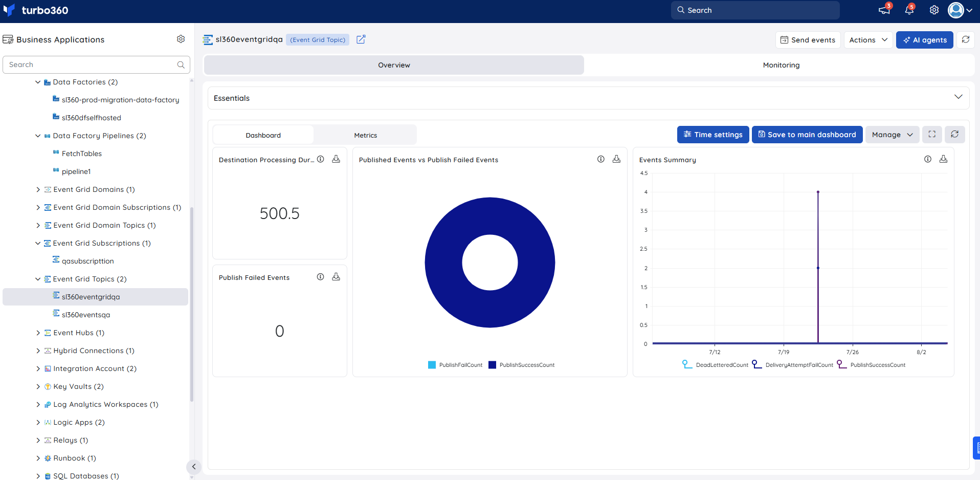
Task: Click PublishFailCount light blue legend swatch
Action: click(x=432, y=365)
